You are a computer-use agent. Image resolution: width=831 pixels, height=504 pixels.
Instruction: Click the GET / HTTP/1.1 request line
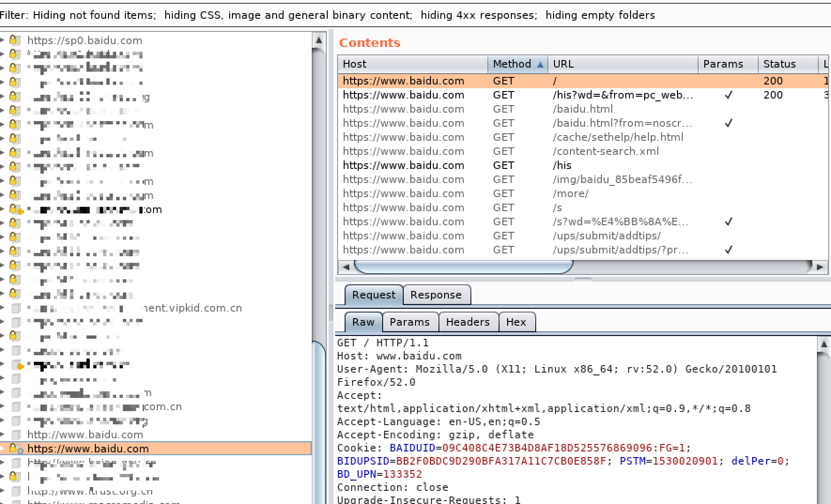point(383,343)
